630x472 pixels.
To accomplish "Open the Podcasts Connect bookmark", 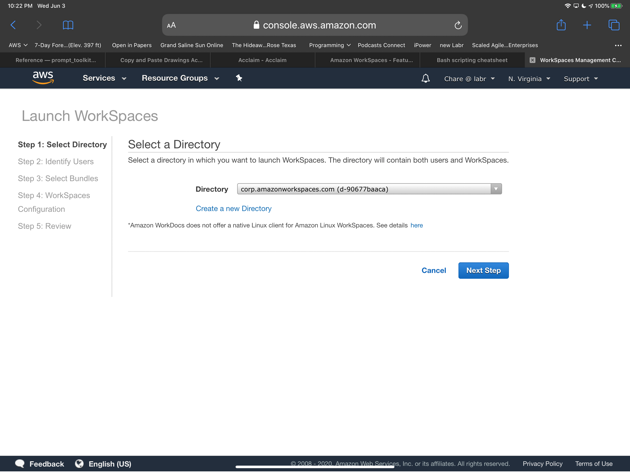I will 381,45.
